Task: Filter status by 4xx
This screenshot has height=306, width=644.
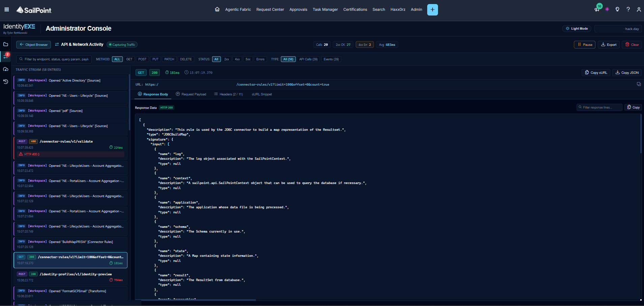Action: point(237,59)
